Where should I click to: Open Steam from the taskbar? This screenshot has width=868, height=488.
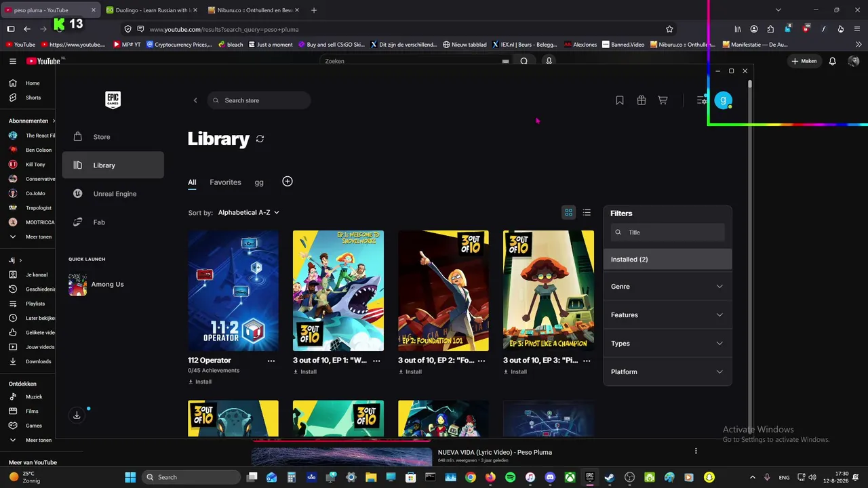[x=610, y=477]
